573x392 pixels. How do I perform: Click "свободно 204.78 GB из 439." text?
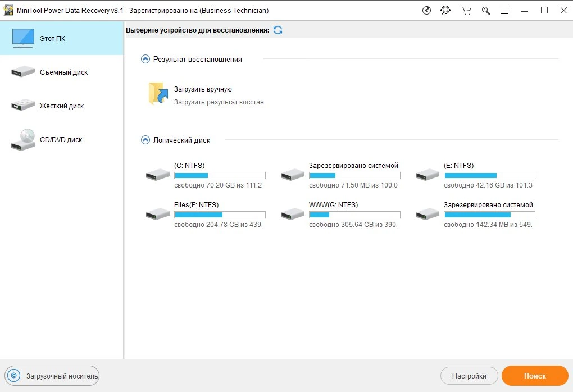[x=218, y=225]
